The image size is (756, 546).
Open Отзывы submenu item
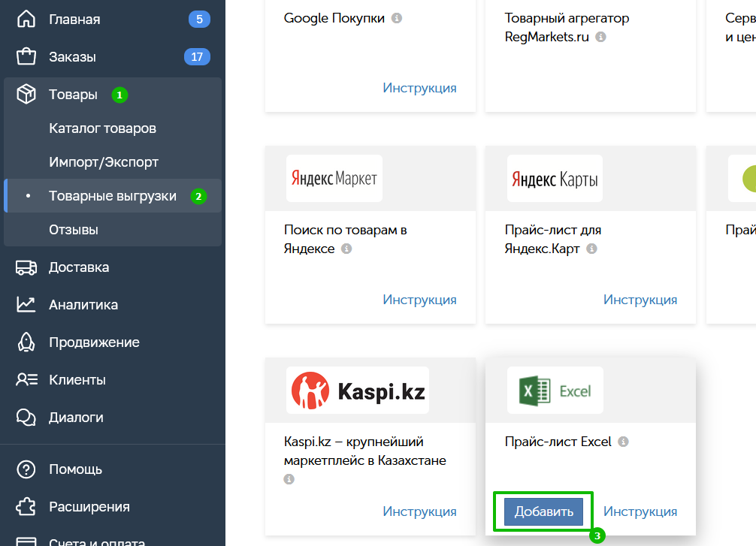74,229
